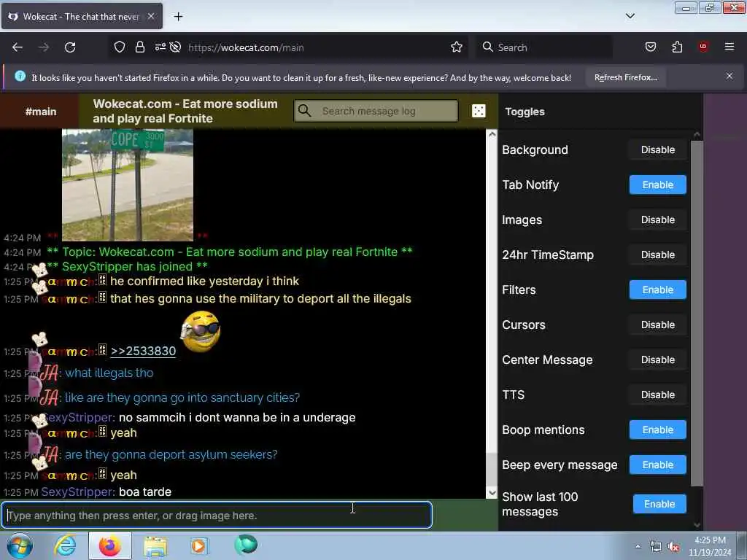
Task: Click the Toggles panel scrollbar thumb
Action: click(696, 314)
